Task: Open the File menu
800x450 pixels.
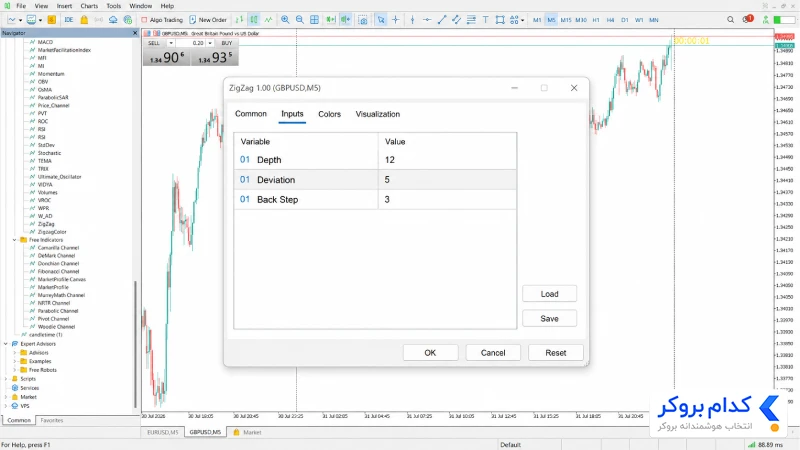Action: 21,6
